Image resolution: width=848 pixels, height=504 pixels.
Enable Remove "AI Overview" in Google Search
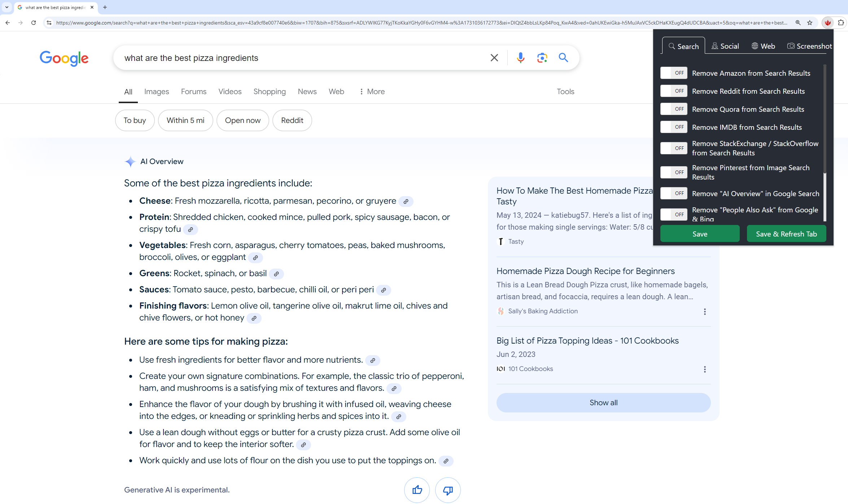674,194
